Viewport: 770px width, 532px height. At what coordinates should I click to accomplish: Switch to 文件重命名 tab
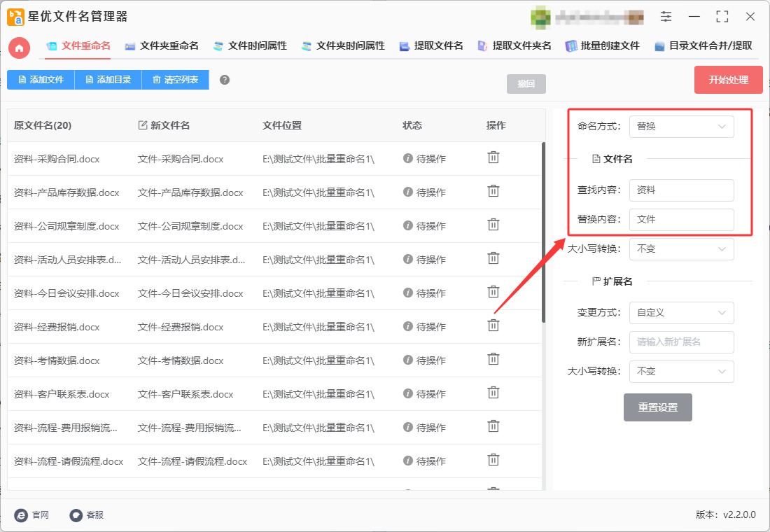tap(78, 46)
